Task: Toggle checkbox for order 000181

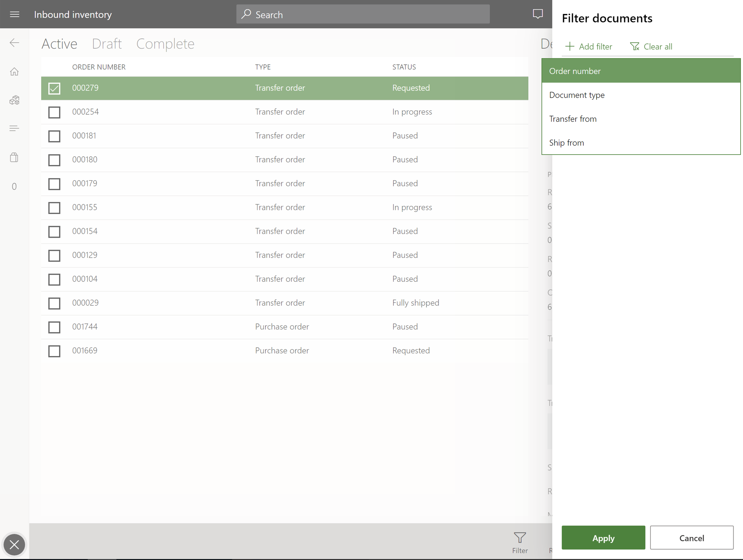Action: point(54,136)
